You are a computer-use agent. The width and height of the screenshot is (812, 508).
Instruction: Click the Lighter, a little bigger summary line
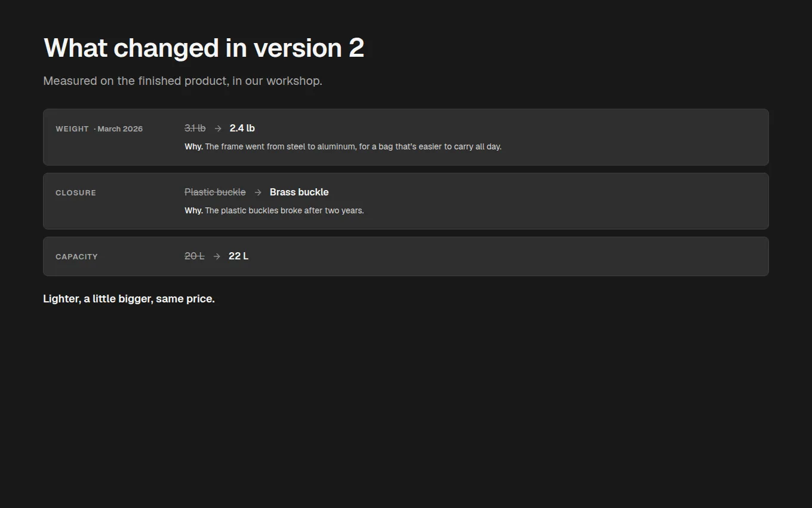click(129, 299)
